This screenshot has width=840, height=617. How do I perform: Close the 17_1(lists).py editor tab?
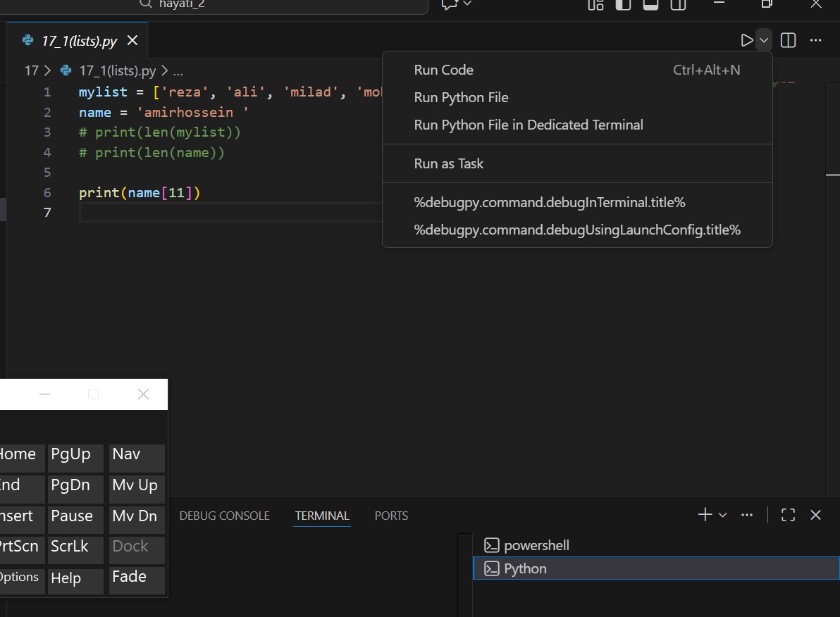(x=132, y=41)
